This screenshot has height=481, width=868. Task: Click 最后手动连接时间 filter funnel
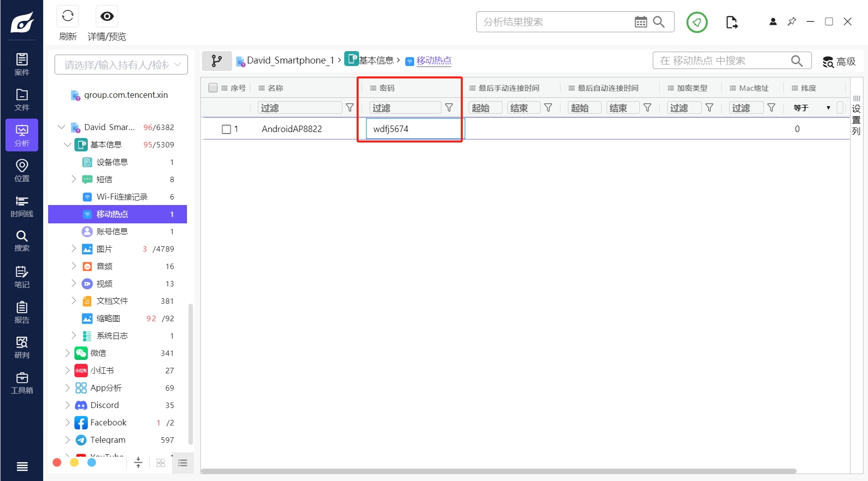tap(548, 108)
